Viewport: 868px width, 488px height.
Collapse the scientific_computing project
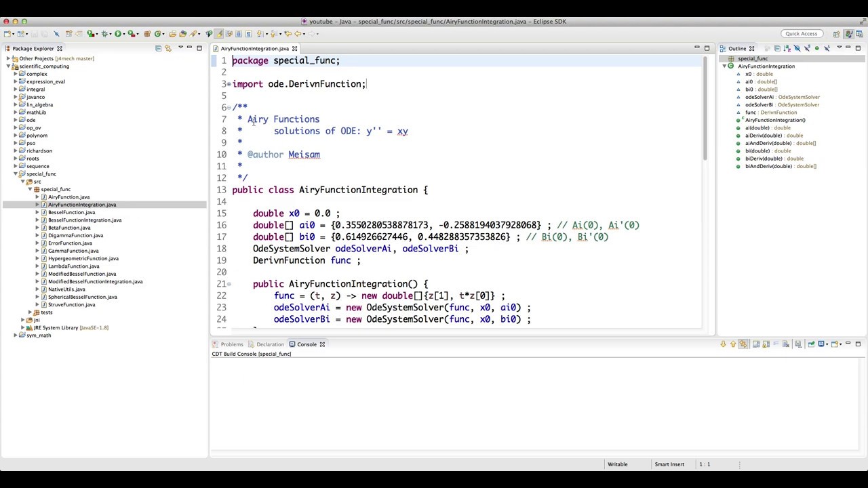tap(8, 66)
